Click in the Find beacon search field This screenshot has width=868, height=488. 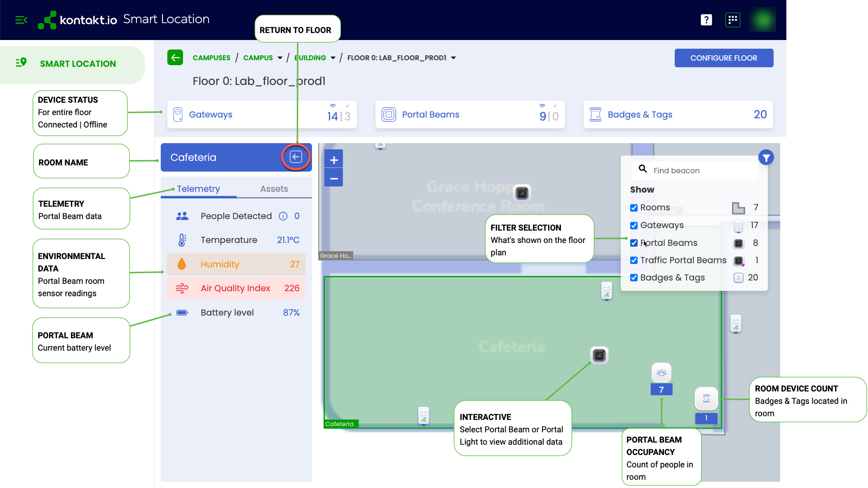[694, 170]
